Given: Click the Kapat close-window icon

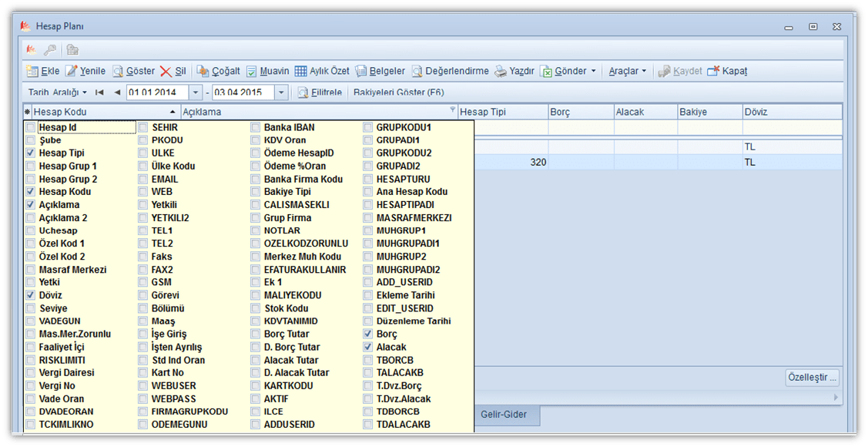Looking at the screenshot, I should click(x=713, y=71).
